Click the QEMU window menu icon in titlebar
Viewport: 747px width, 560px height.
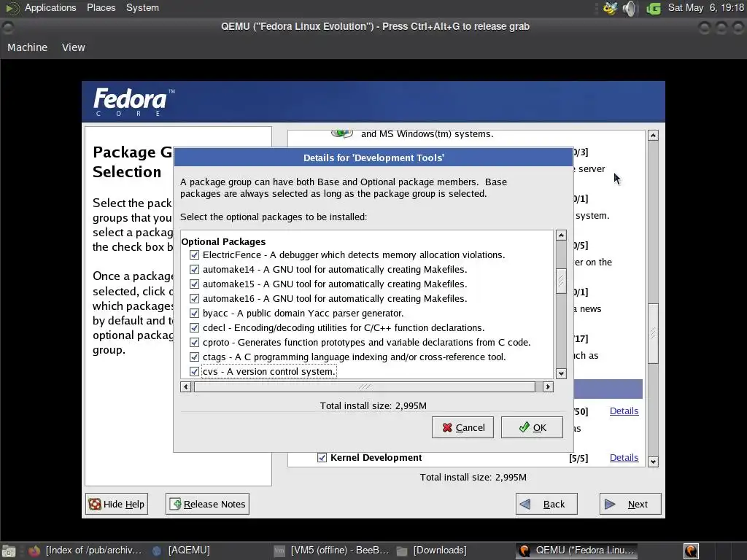pos(8,27)
